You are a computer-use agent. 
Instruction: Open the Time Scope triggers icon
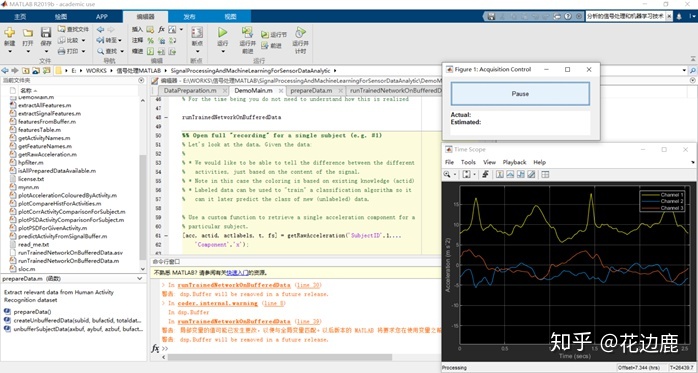coord(486,174)
